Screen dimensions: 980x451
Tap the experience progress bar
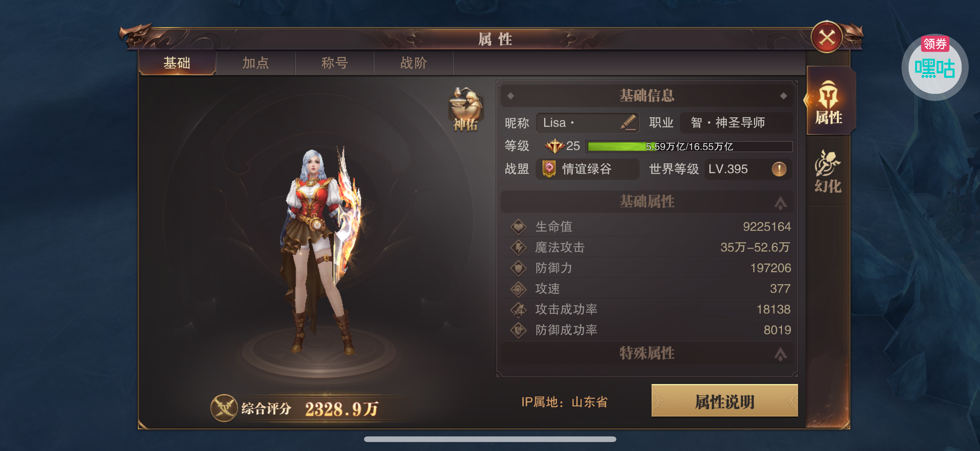[x=689, y=147]
